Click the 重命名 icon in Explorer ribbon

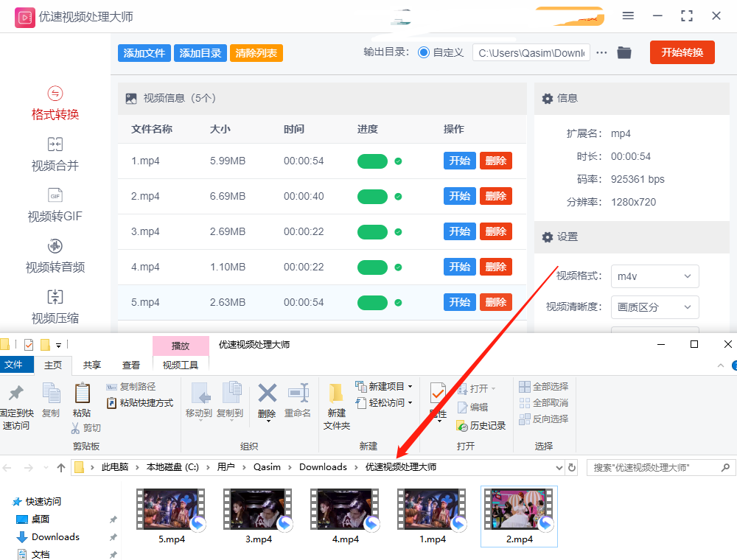pos(298,393)
